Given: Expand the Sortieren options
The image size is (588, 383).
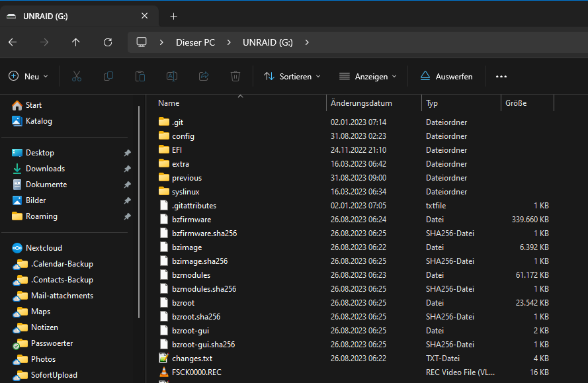Looking at the screenshot, I should point(292,77).
